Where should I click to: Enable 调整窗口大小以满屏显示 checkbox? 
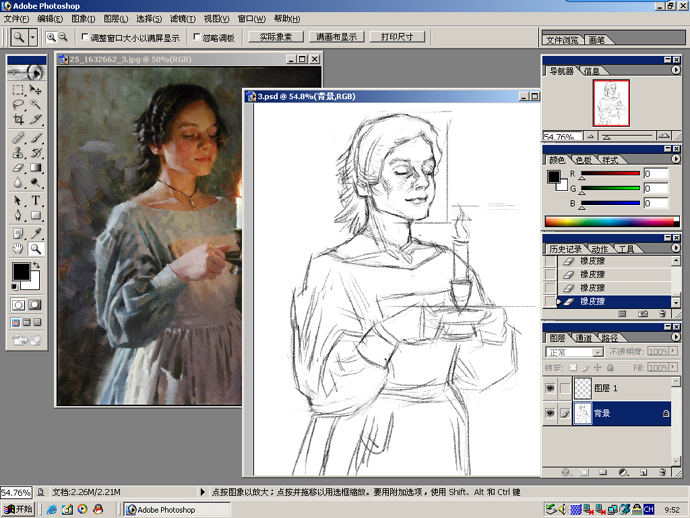pyautogui.click(x=85, y=37)
